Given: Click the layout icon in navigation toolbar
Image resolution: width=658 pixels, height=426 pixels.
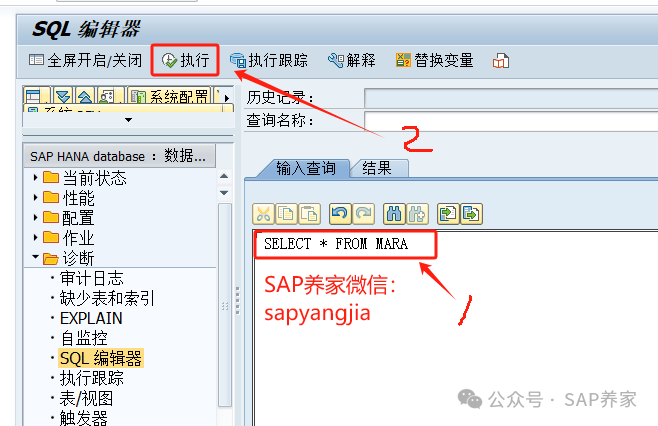Looking at the screenshot, I should pyautogui.click(x=36, y=96).
